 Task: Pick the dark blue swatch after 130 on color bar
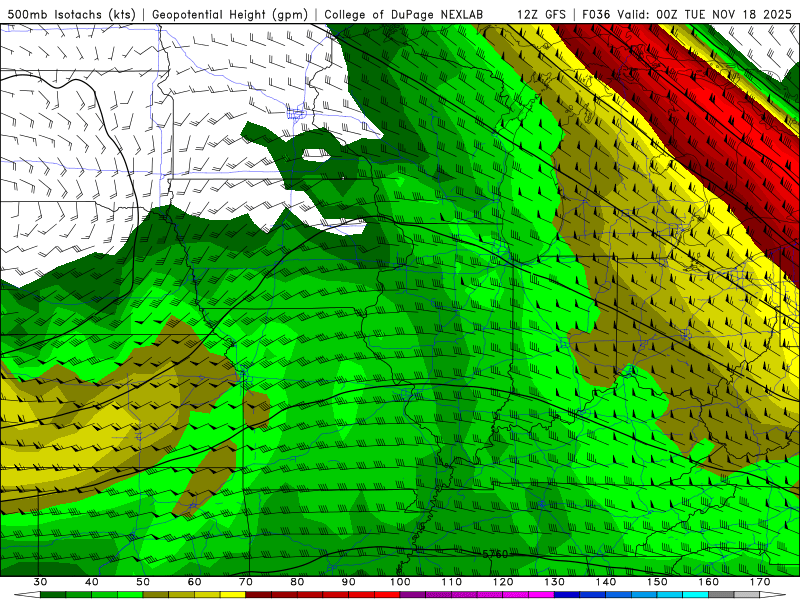tap(567, 595)
